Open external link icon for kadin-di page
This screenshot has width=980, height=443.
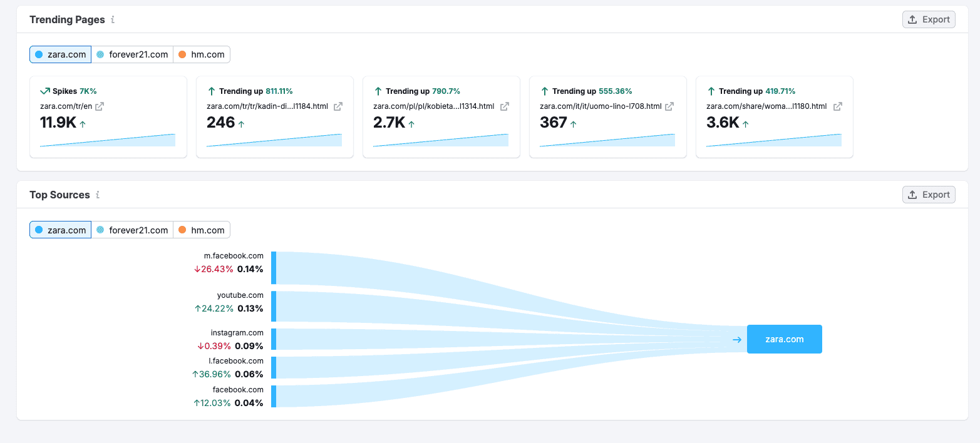[338, 106]
